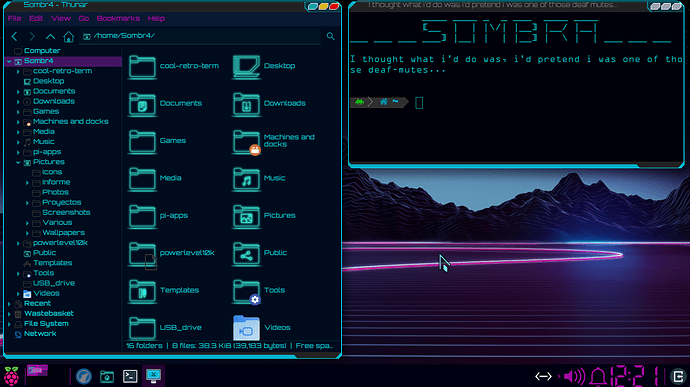690x387 pixels.
Task: Select the USB_drive folder icon in file view
Action: pos(142,328)
